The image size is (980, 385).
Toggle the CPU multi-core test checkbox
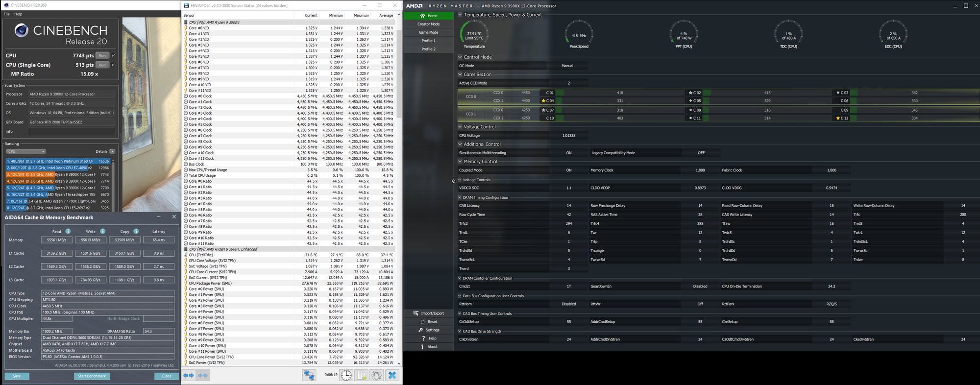(x=114, y=55)
